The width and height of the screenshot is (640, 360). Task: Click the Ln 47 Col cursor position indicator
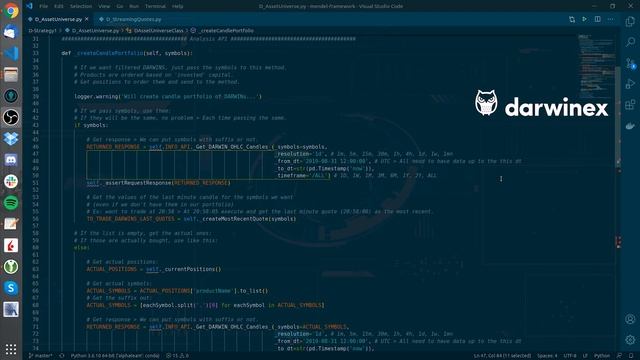(502, 356)
